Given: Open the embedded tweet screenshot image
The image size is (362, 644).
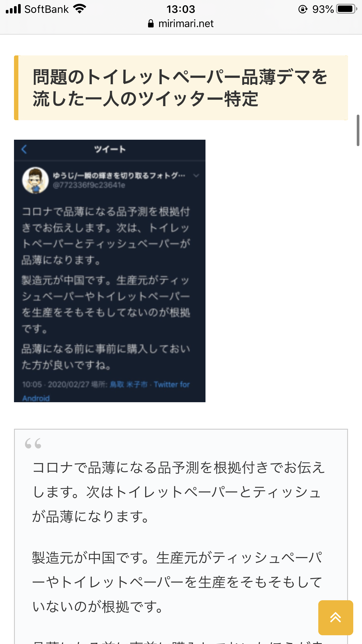Looking at the screenshot, I should [110, 271].
